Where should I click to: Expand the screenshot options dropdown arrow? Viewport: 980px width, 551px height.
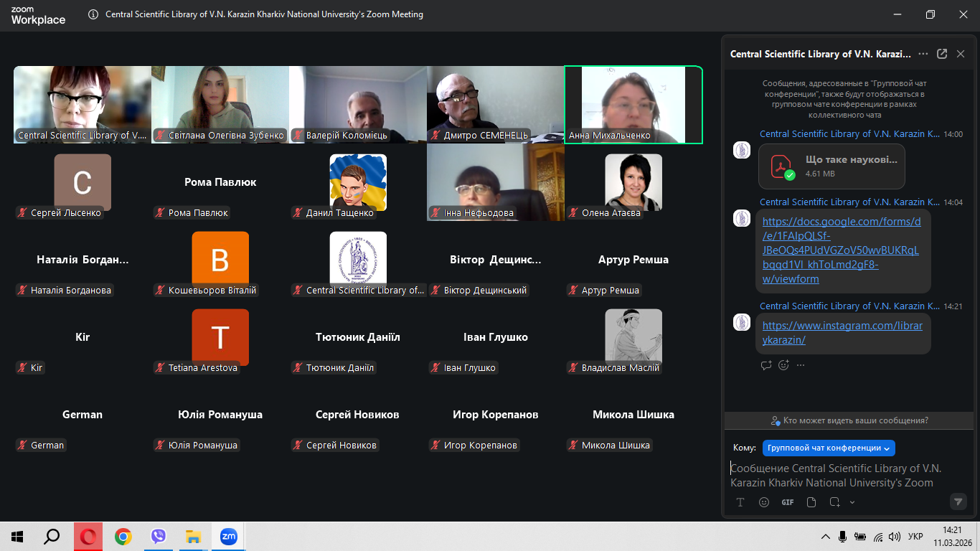[x=852, y=502]
